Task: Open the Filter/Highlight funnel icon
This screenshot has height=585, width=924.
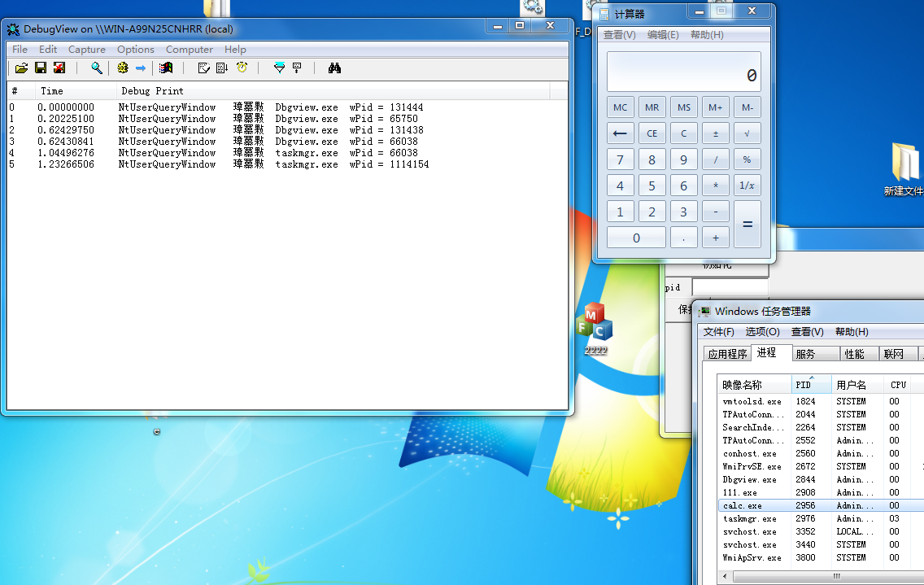Action: click(x=279, y=68)
